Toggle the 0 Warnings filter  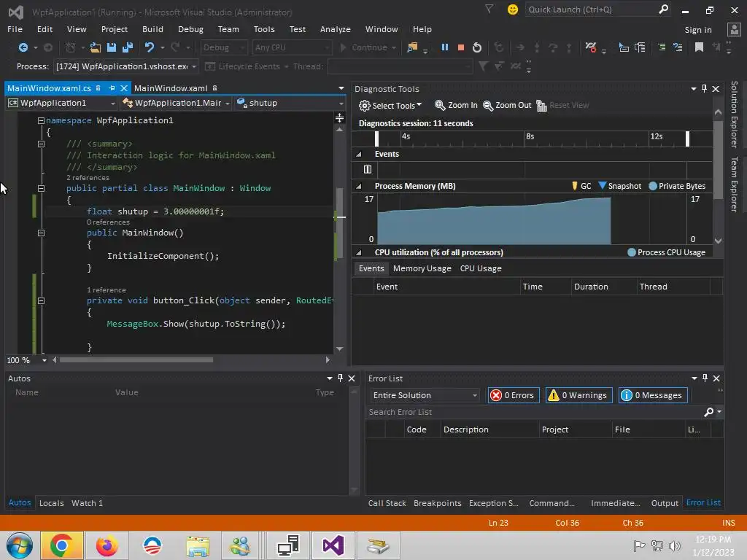578,395
